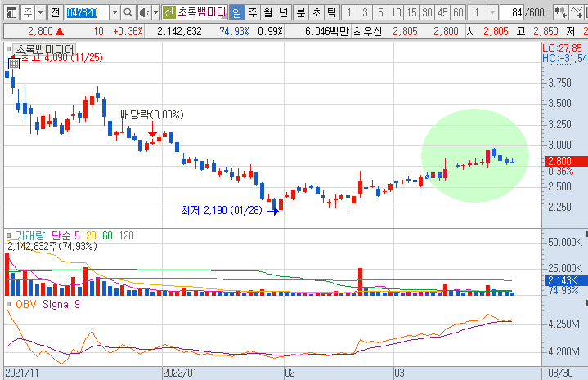Click the 2,142,832 volume value

(x=179, y=32)
